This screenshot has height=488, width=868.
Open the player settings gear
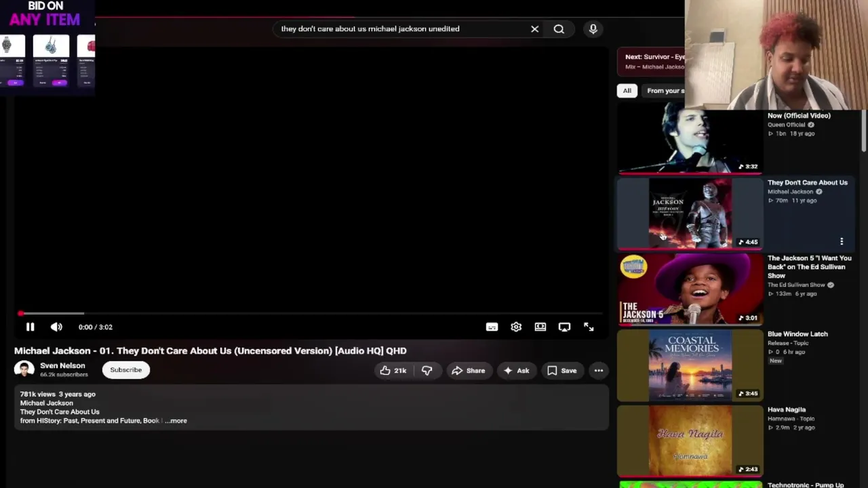pyautogui.click(x=516, y=327)
